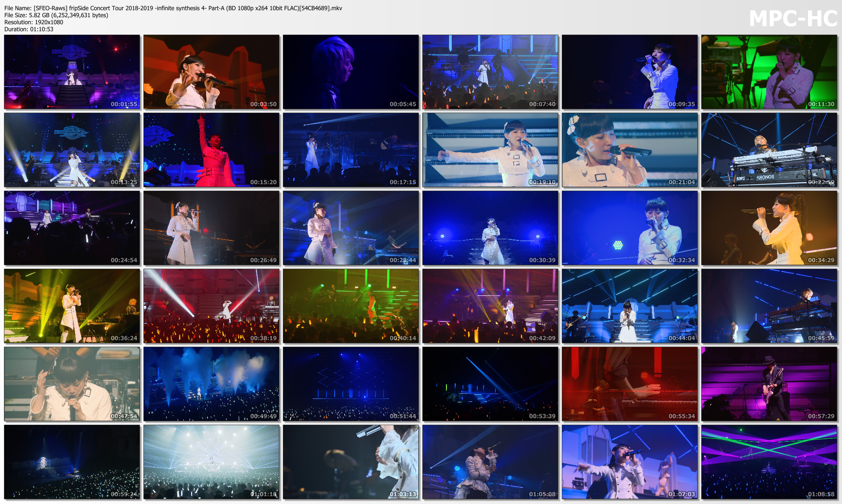Select the red-dress thumbnail at 00:15:20
The image size is (842, 504).
pos(211,150)
